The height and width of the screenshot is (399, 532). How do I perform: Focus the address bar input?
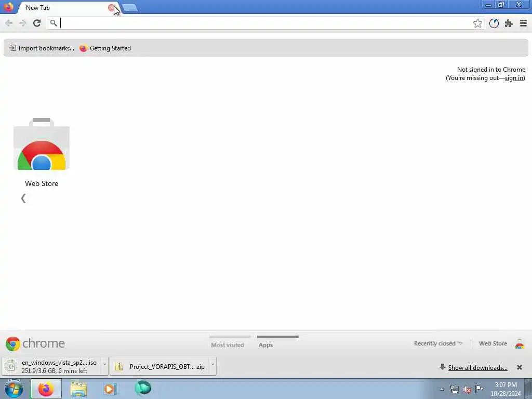(x=265, y=23)
